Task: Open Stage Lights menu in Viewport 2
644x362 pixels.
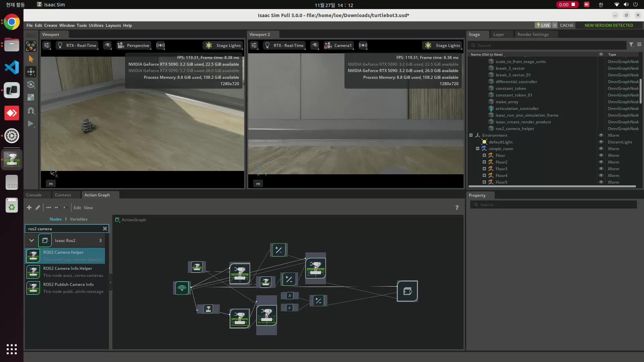Action: (443, 45)
